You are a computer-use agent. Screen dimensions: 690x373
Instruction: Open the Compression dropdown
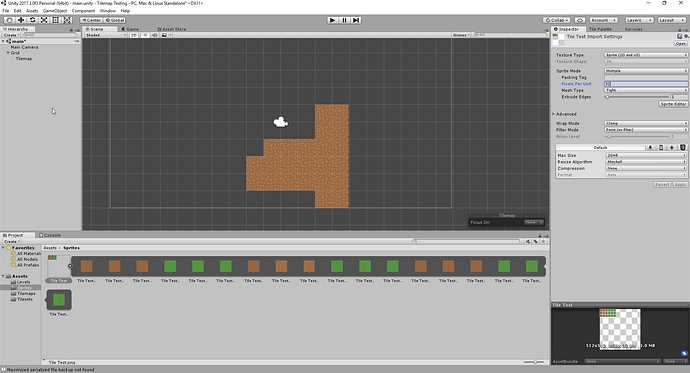point(646,168)
